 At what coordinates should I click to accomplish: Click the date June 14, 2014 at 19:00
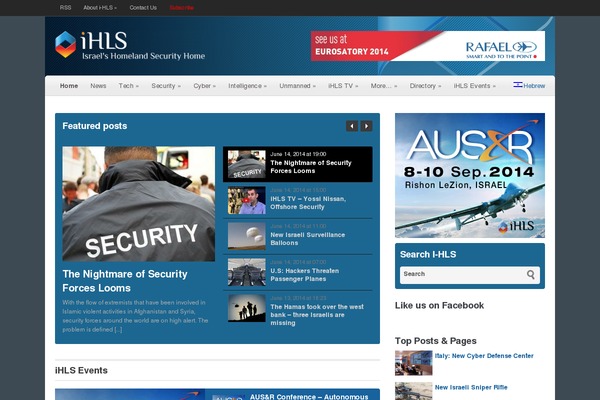click(298, 154)
